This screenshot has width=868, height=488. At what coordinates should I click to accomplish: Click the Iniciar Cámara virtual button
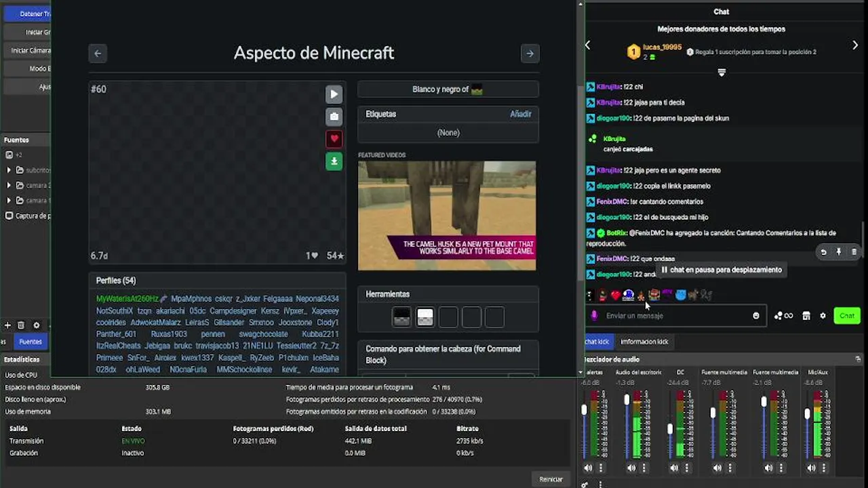click(27, 50)
